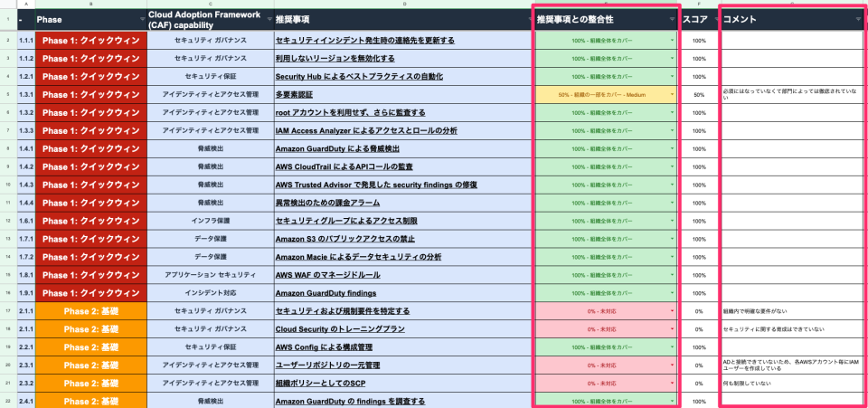This screenshot has width=868, height=408.
Task: Click filter icon on コメント column header
Action: pos(858,20)
